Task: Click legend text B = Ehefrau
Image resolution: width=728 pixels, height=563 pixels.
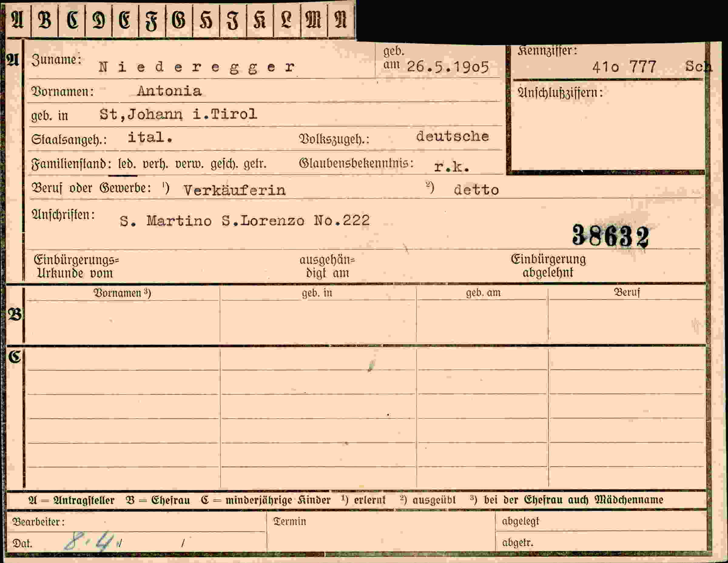Action: coord(158,500)
